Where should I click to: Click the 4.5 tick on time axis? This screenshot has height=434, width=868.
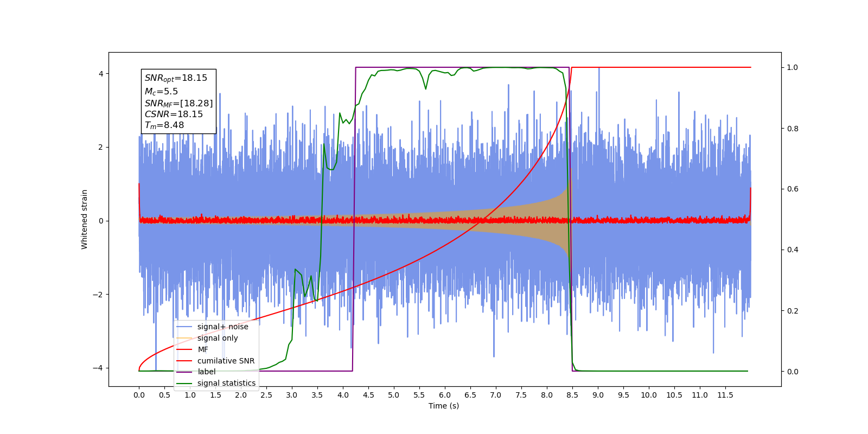(368, 395)
